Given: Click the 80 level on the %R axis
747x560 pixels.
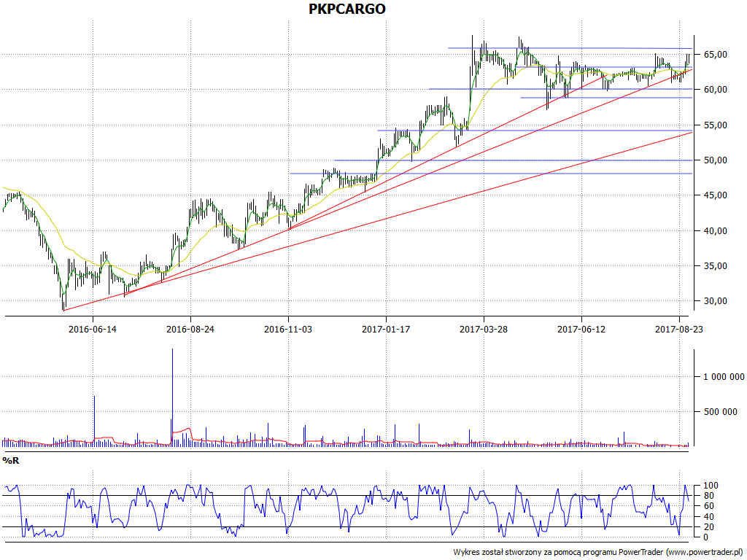Looking at the screenshot, I should (x=709, y=496).
